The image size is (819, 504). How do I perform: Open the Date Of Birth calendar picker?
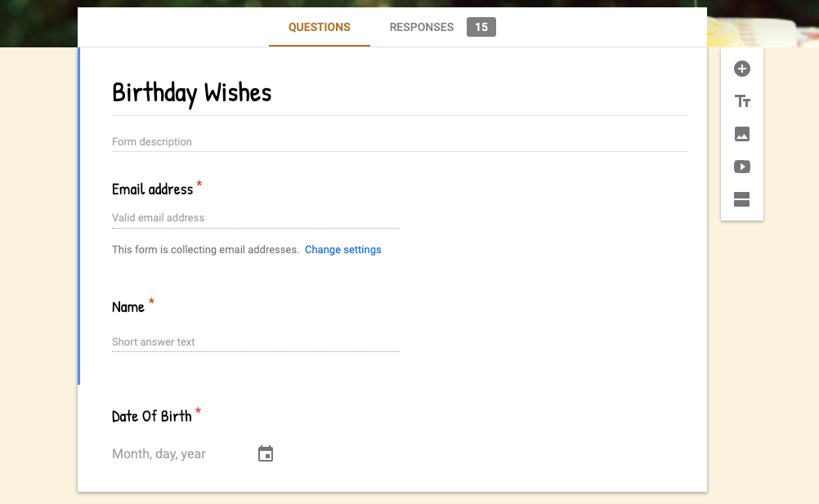click(265, 453)
